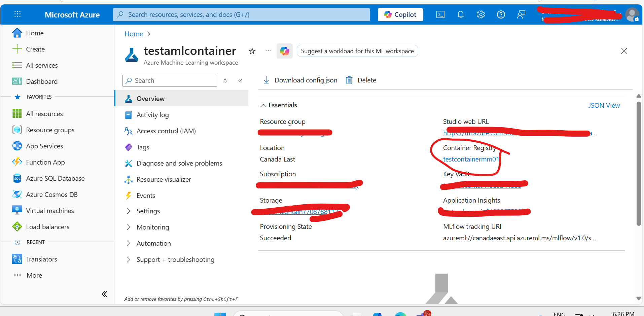644x316 pixels.
Task: Open Copilot from the top bar
Action: pyautogui.click(x=400, y=14)
